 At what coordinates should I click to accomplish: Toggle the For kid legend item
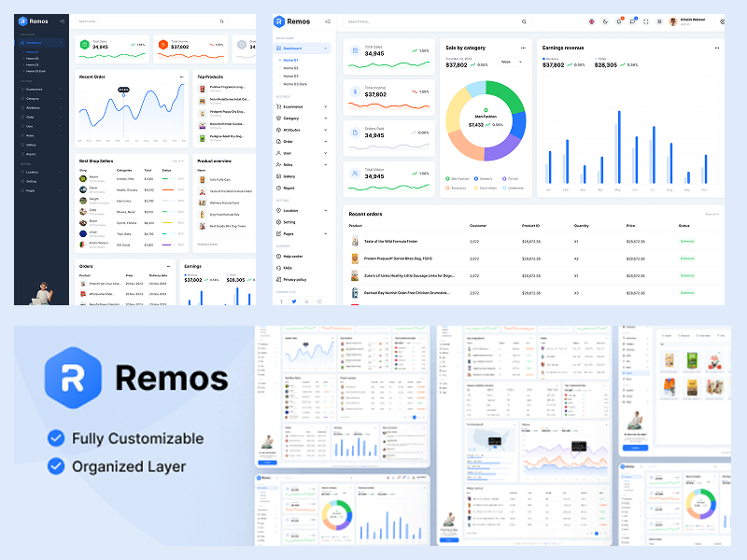(510, 178)
